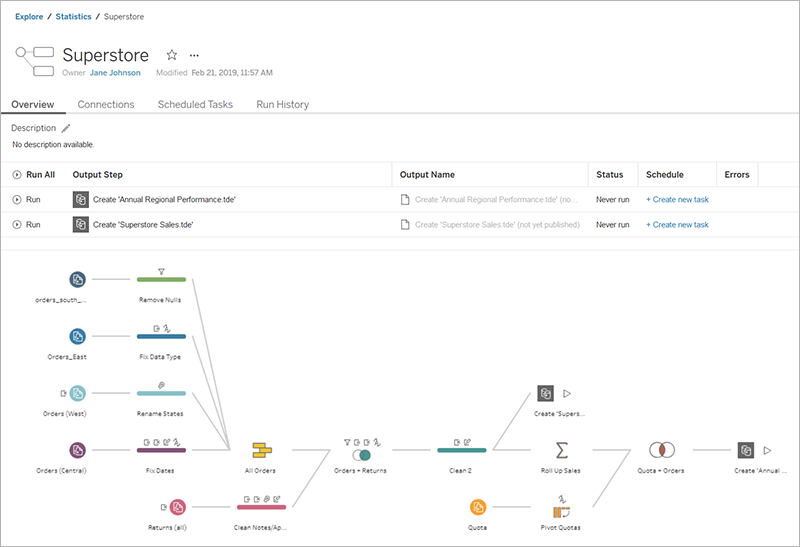This screenshot has height=547, width=800.
Task: Select the Create 'Annual... output step icon
Action: [x=746, y=450]
